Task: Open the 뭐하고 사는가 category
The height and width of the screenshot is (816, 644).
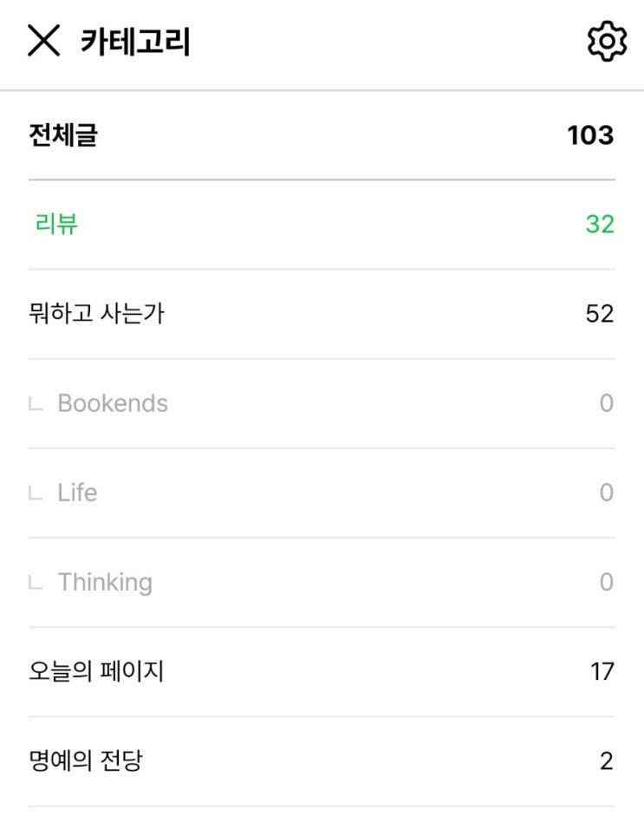Action: tap(96, 314)
